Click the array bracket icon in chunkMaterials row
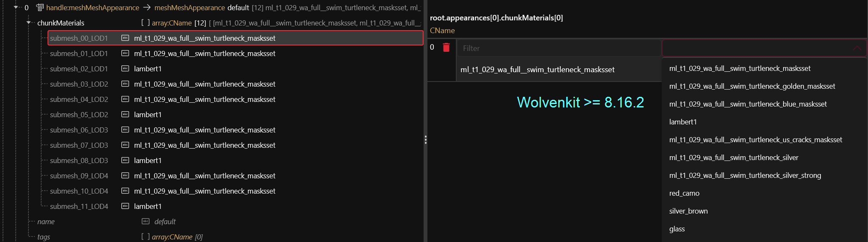Screen dimensions: 868x242 146,23
